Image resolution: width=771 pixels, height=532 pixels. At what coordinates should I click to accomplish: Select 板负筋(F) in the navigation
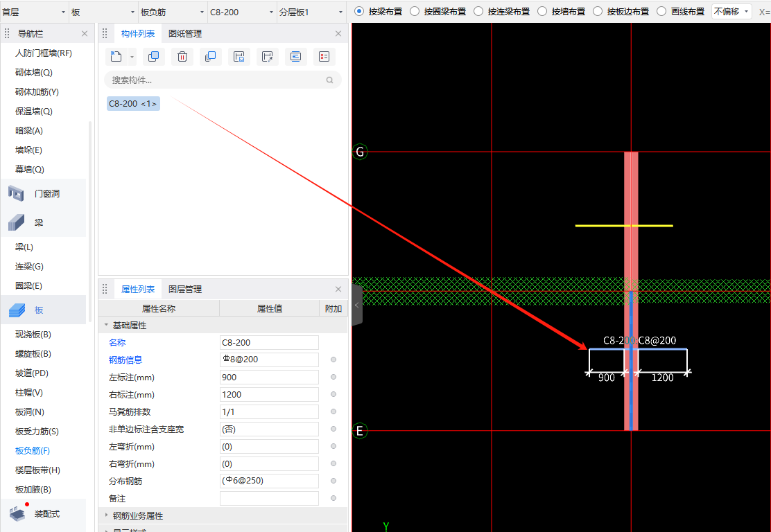(33, 450)
